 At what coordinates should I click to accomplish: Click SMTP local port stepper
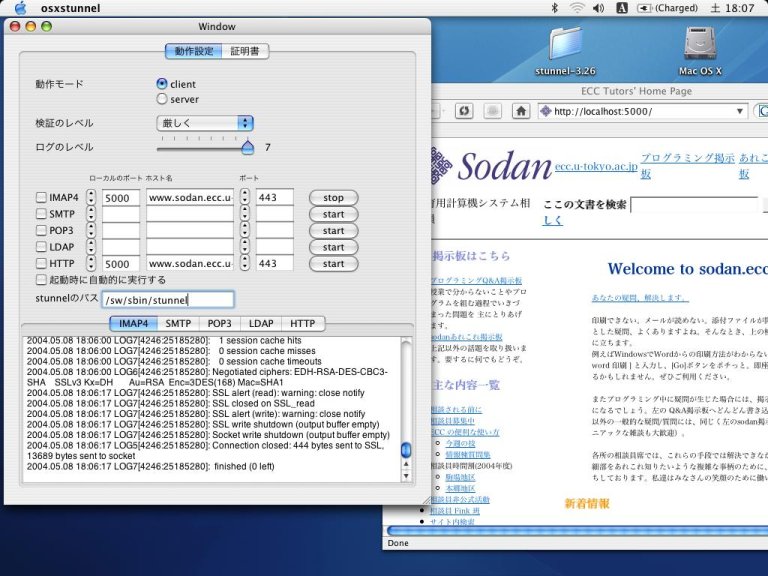point(91,214)
